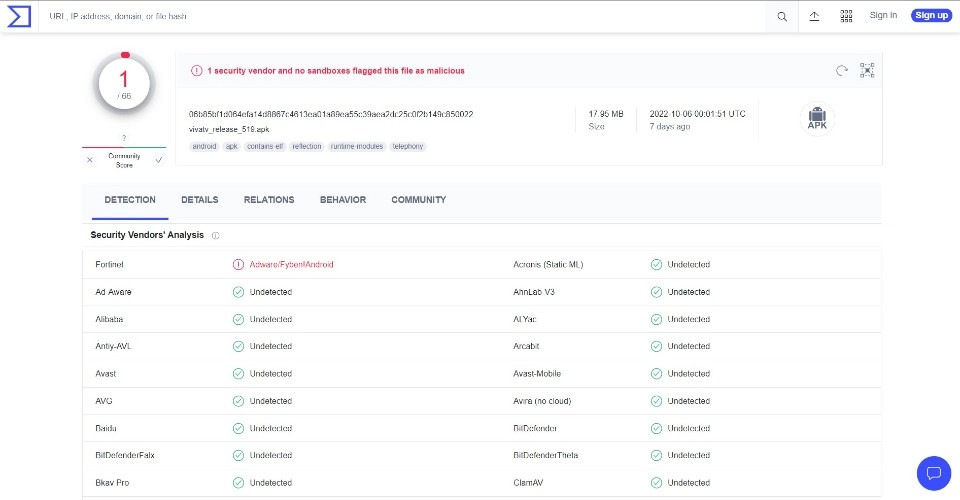Open the RELATIONS tab
Screen dimensions: 960x500
coord(269,200)
